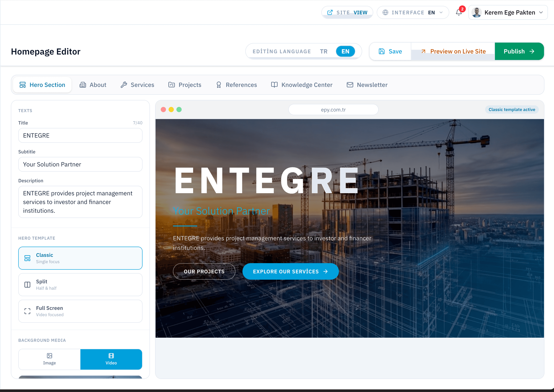This screenshot has width=554, height=392.
Task: Switch to the About tab
Action: coord(93,85)
